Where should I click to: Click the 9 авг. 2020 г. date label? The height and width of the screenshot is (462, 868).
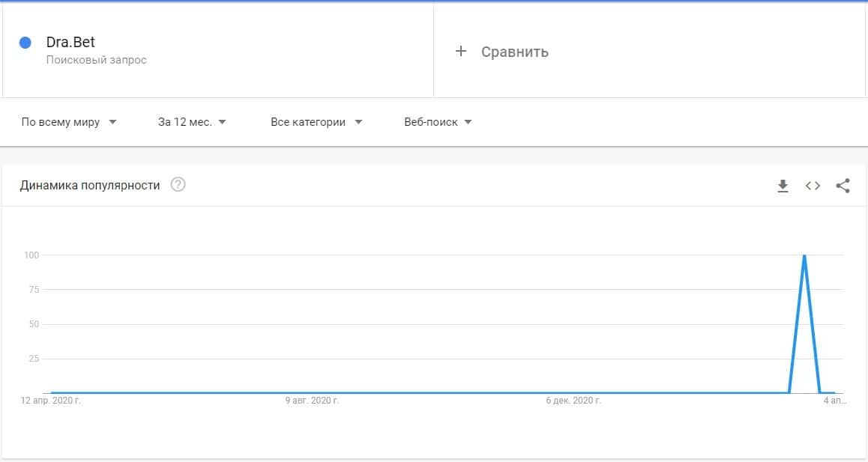coord(312,401)
